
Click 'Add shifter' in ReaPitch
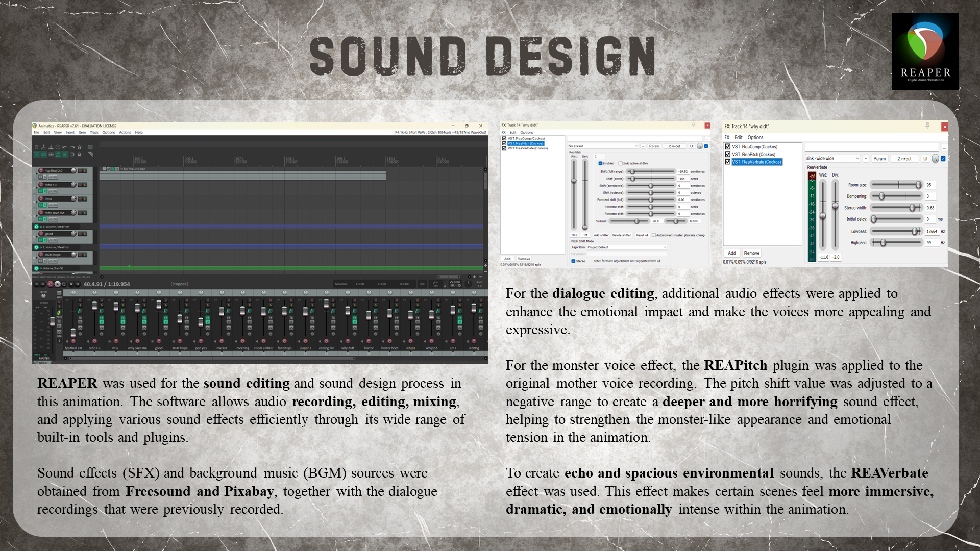pos(601,235)
